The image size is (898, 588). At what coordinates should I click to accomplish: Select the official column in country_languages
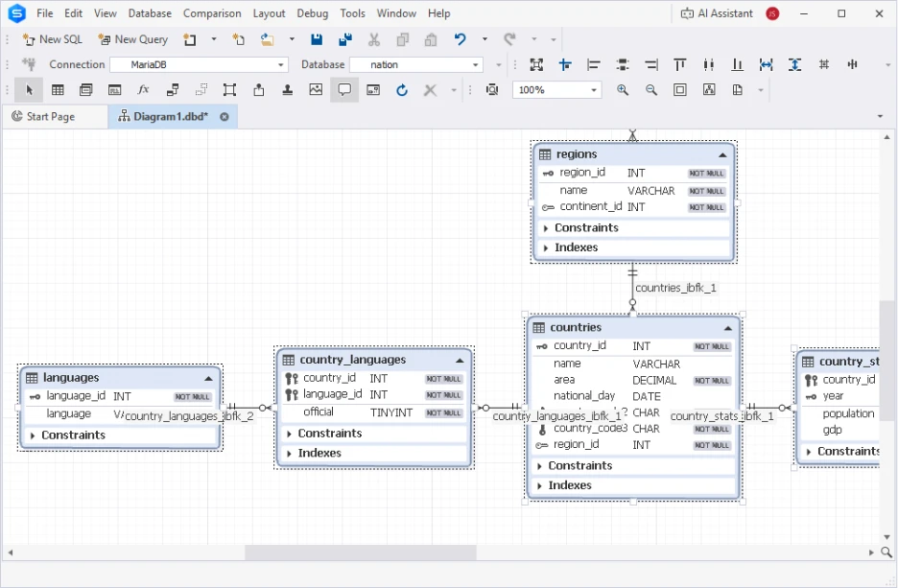[374, 412]
